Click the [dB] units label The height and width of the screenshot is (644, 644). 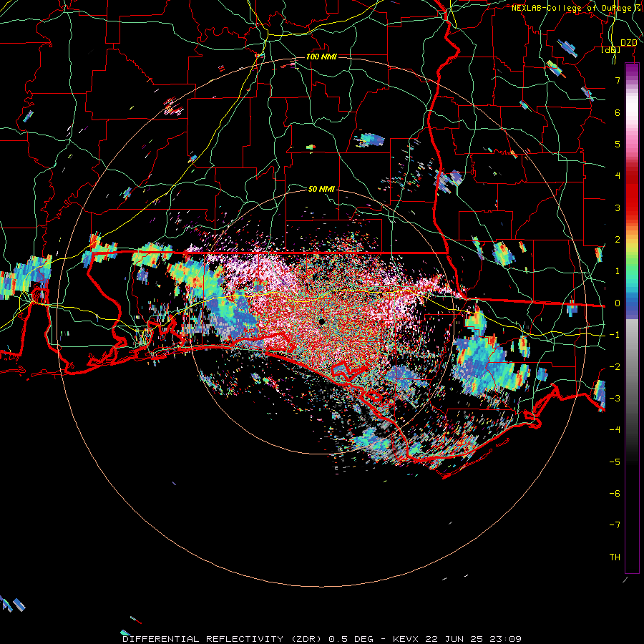click(611, 50)
